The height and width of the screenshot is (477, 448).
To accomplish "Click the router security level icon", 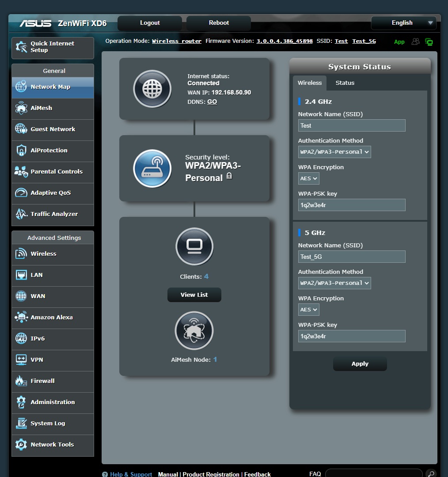I will click(152, 169).
